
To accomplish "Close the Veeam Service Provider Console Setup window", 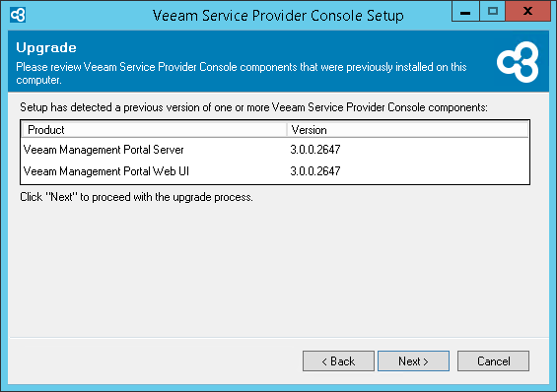I will coord(527,11).
